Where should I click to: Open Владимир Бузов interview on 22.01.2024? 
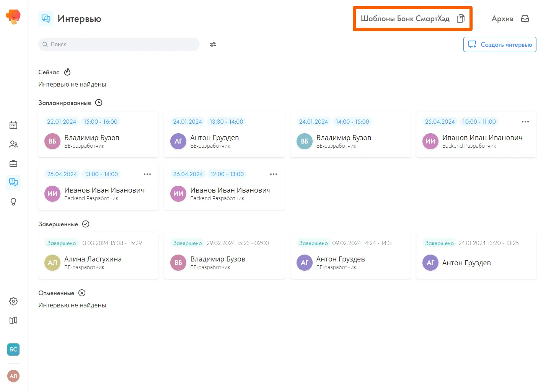click(98, 134)
